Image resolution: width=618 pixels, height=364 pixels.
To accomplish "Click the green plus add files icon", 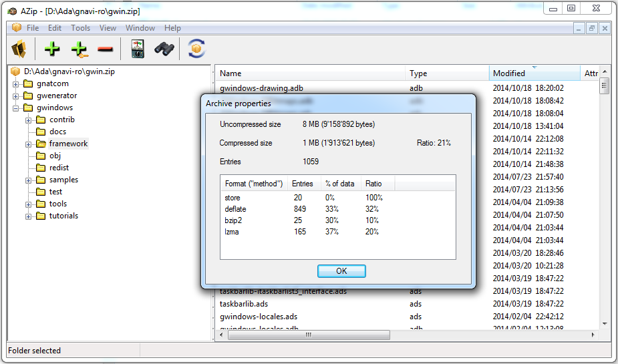I will click(x=52, y=49).
